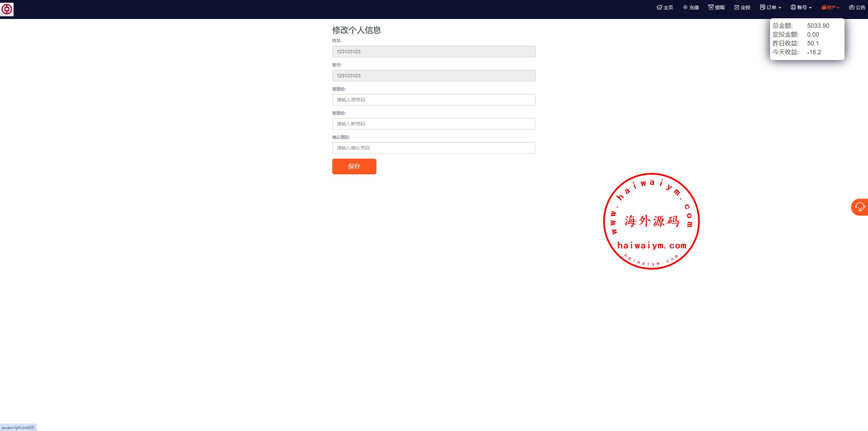Click the 账号 user avatar icon

793,7
